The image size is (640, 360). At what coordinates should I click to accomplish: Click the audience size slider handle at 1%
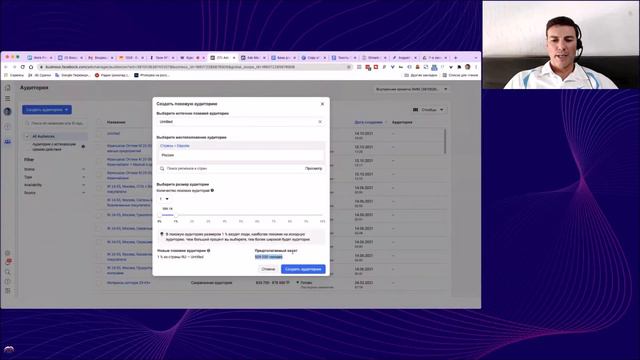pos(176,215)
